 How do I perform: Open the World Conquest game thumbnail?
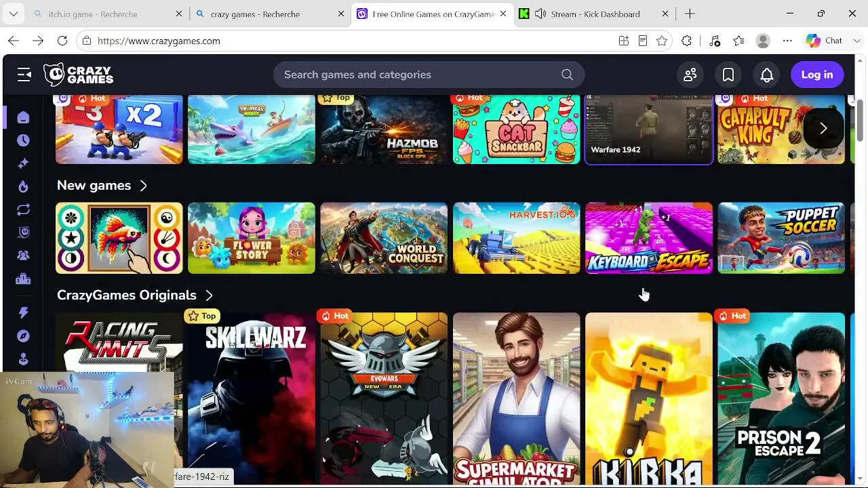pos(384,238)
